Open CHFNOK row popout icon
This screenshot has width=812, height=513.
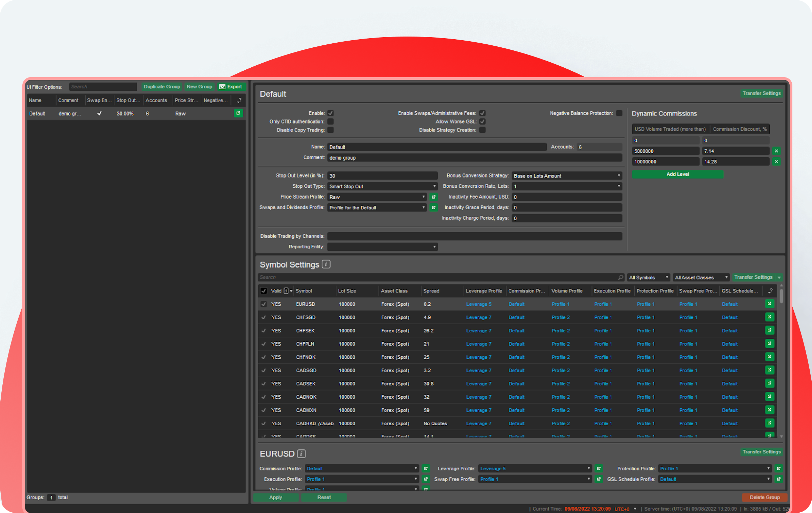(770, 357)
